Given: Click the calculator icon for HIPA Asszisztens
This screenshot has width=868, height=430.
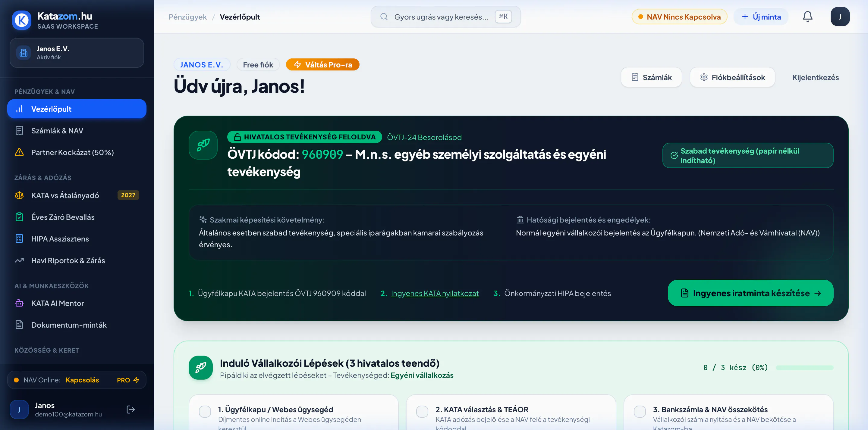Looking at the screenshot, I should 19,239.
